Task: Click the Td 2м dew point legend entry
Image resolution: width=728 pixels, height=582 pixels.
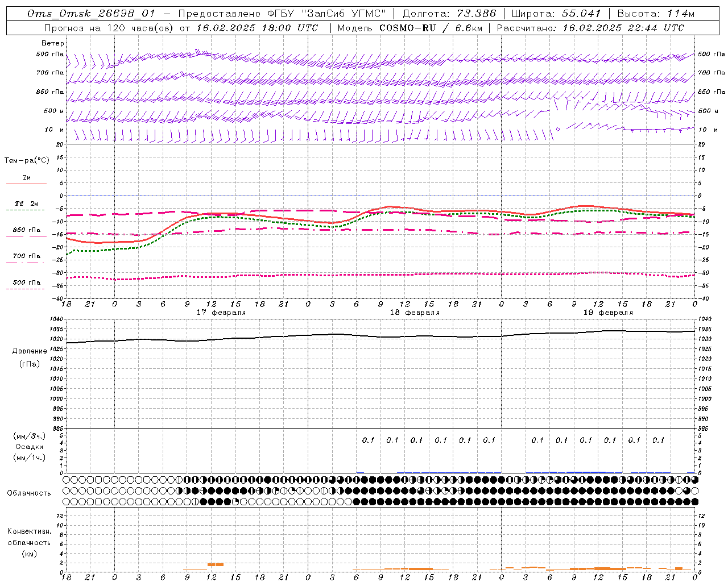Action: [x=27, y=203]
